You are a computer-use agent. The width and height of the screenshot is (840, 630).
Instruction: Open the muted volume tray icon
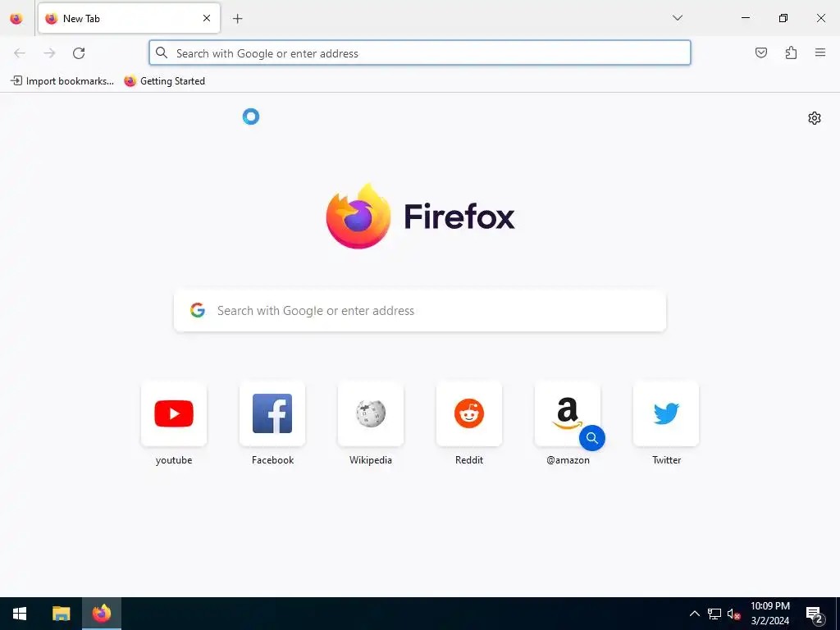(734, 614)
